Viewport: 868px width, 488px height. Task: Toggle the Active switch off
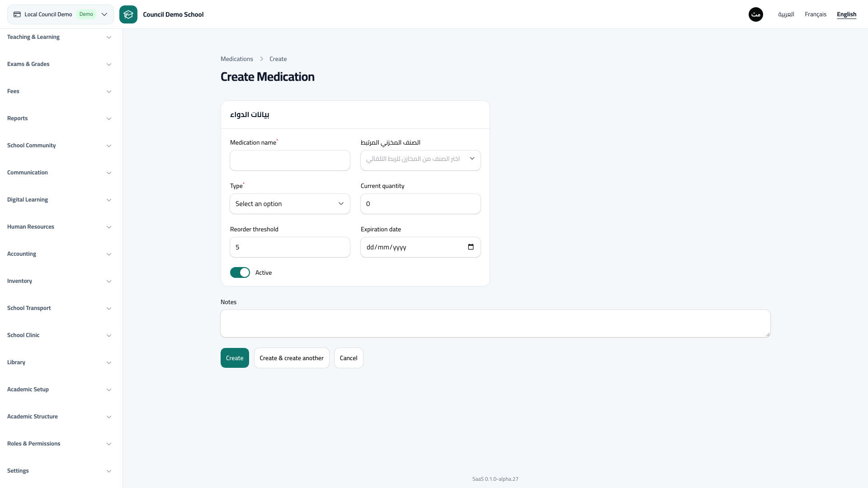tap(240, 272)
